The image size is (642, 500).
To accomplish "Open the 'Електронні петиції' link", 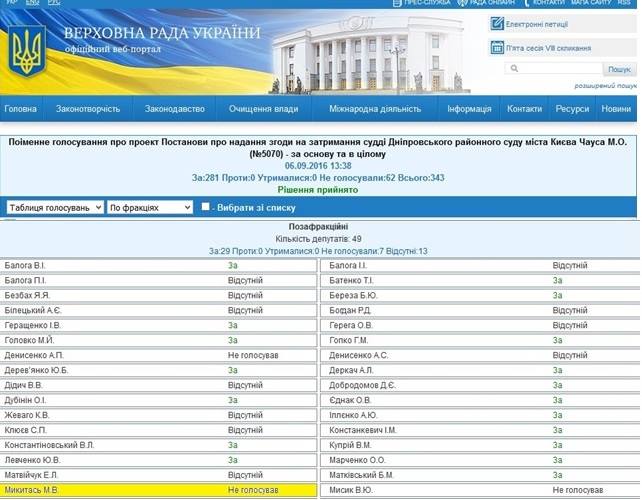I will [537, 24].
